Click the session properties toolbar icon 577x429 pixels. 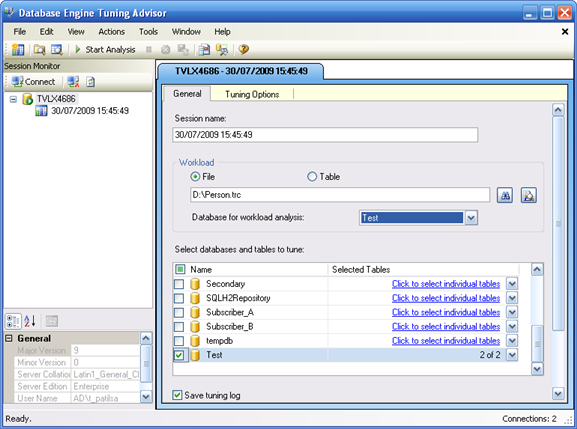coord(57,49)
